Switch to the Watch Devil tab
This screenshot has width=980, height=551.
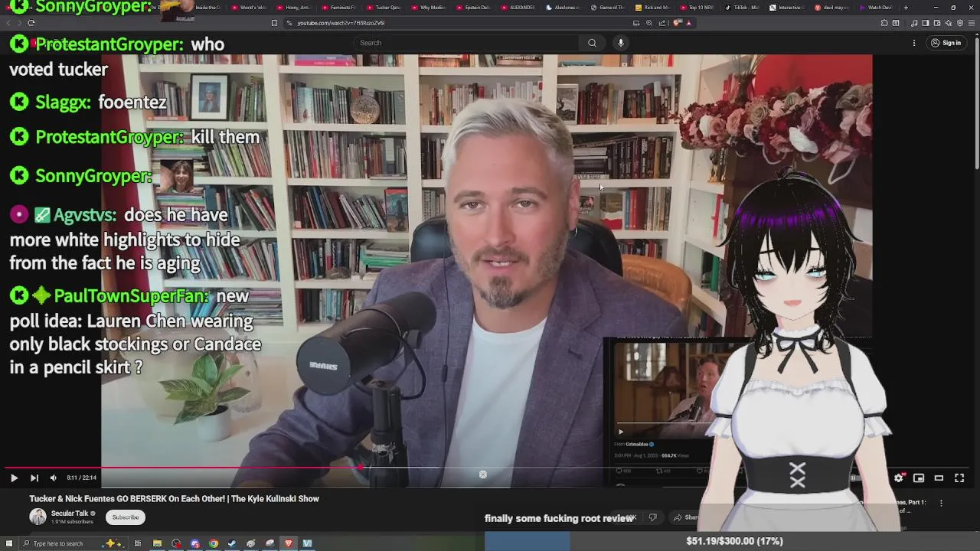pos(877,8)
